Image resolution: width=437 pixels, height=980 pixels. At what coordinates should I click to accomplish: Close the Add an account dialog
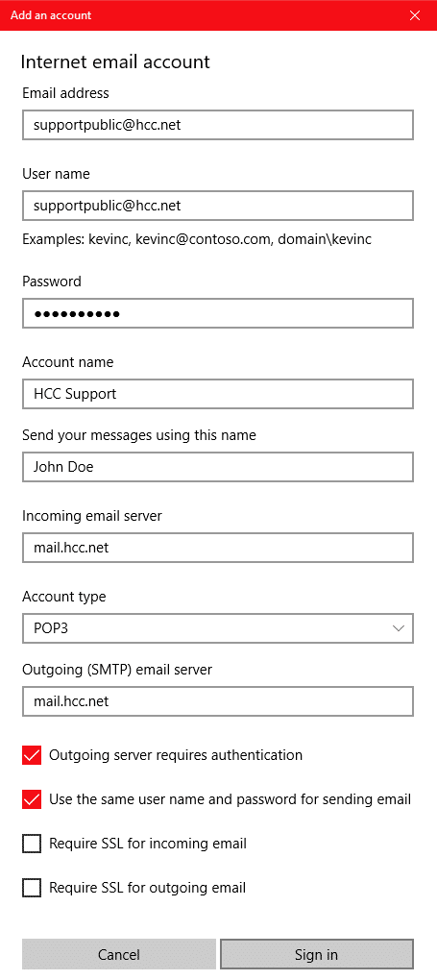click(x=415, y=15)
